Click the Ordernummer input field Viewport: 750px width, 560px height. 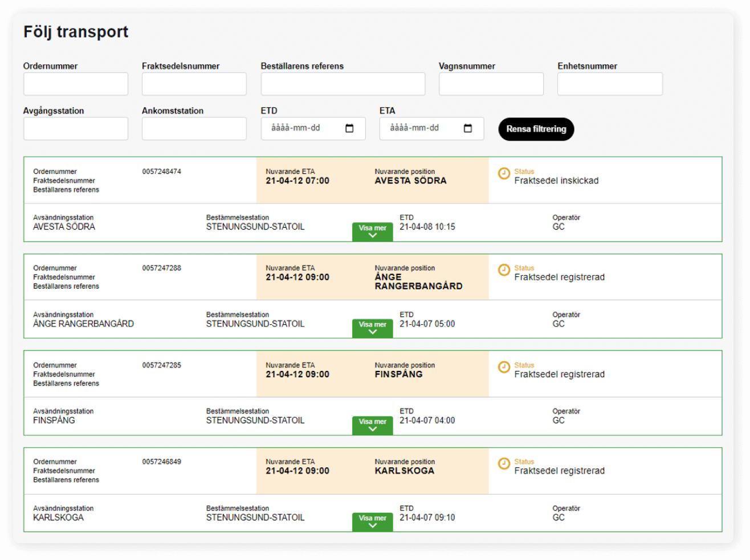[x=75, y=84]
